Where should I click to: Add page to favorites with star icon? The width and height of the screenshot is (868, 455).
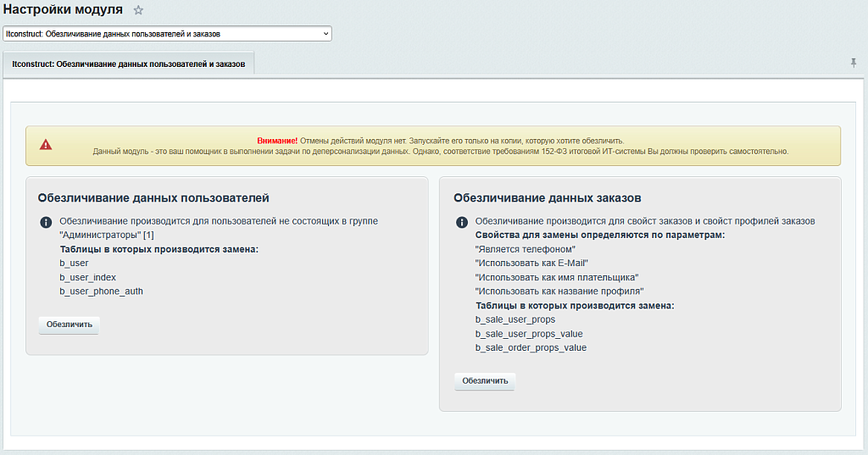(x=138, y=10)
